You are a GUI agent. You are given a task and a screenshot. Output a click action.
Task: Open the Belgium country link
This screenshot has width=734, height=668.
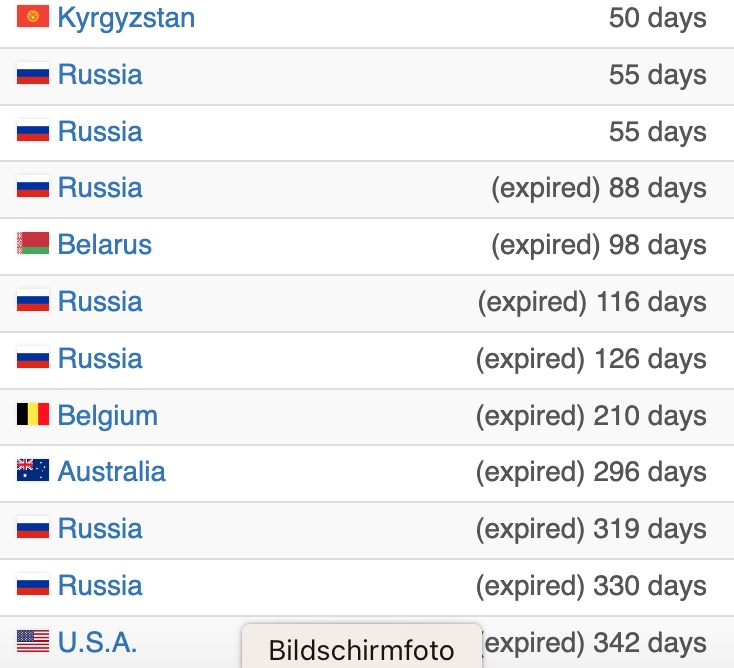(107, 416)
